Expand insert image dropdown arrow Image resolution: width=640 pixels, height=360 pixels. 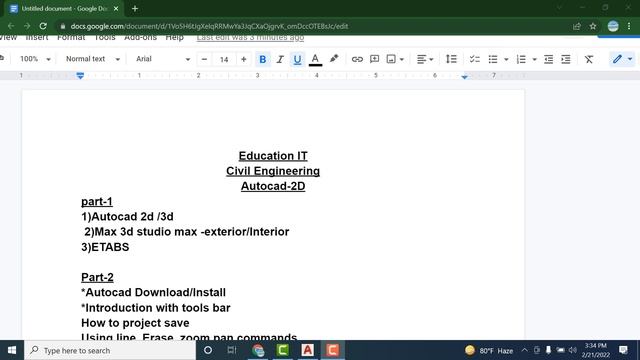(402, 60)
